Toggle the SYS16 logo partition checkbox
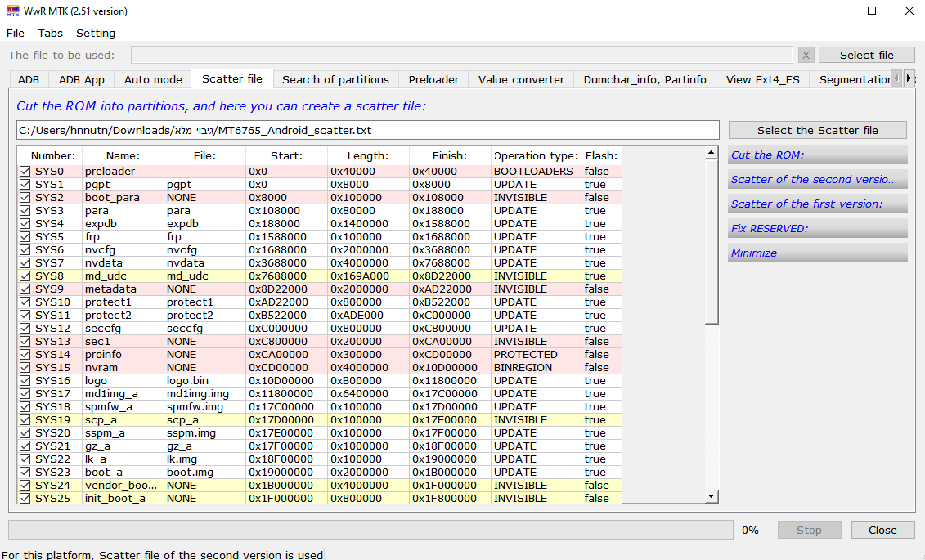The width and height of the screenshot is (925, 560). (25, 381)
